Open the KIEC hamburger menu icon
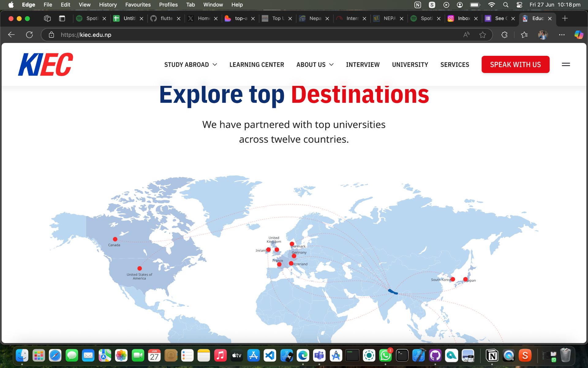Screen dimensions: 588x368 click(566, 64)
